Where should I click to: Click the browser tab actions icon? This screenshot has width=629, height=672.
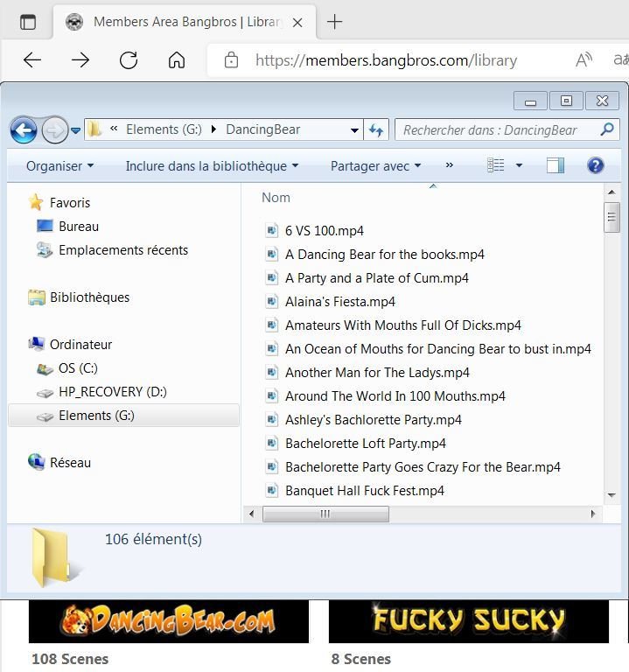(x=28, y=22)
